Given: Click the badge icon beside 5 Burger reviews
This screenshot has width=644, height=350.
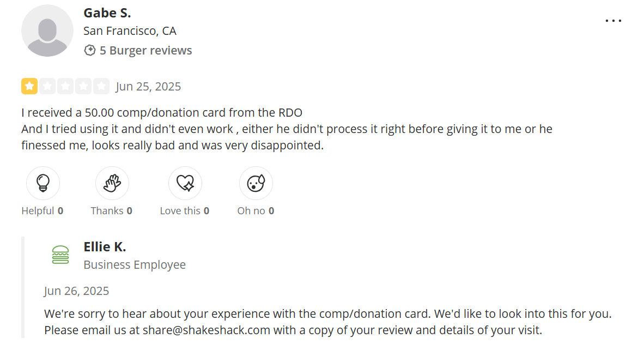Looking at the screenshot, I should pos(89,50).
